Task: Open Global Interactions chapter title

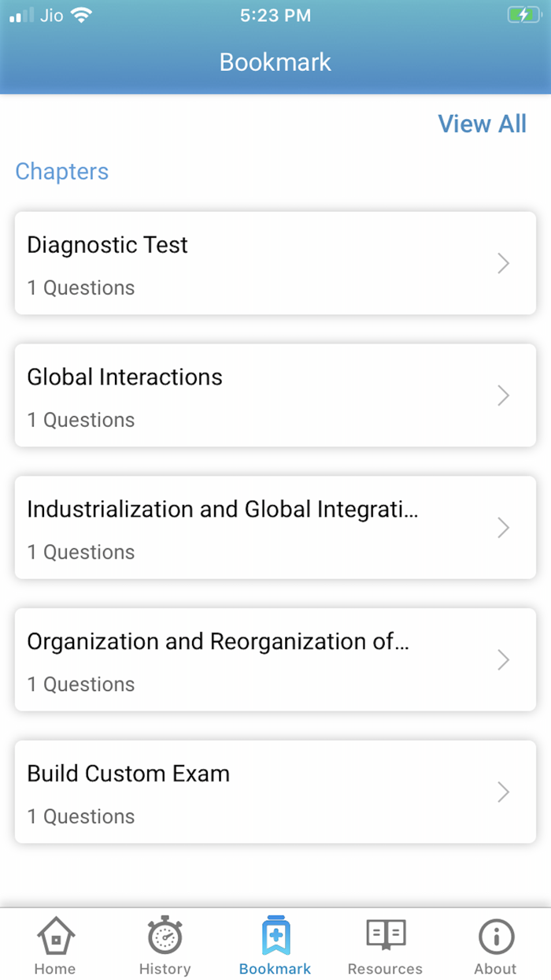Action: point(124,377)
